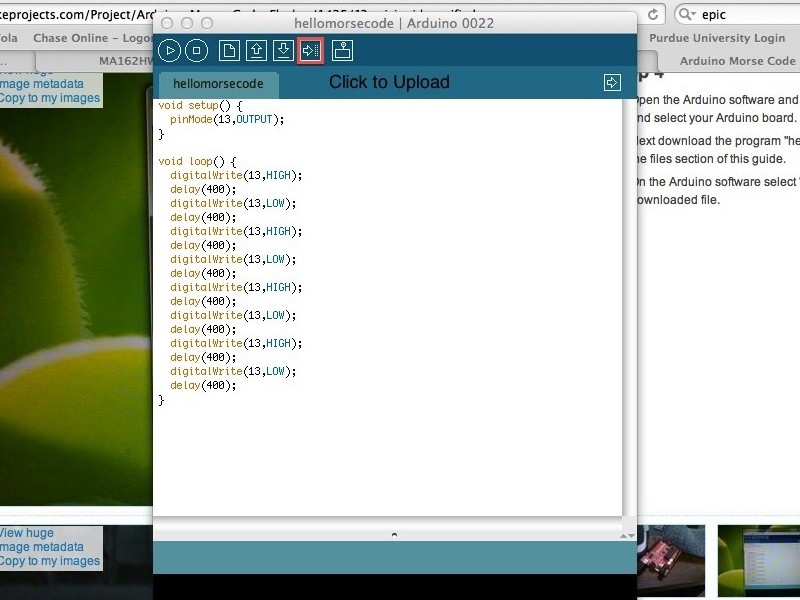The width and height of the screenshot is (800, 600).
Task: Open the green screen thumbnail at bottom right
Action: (759, 561)
